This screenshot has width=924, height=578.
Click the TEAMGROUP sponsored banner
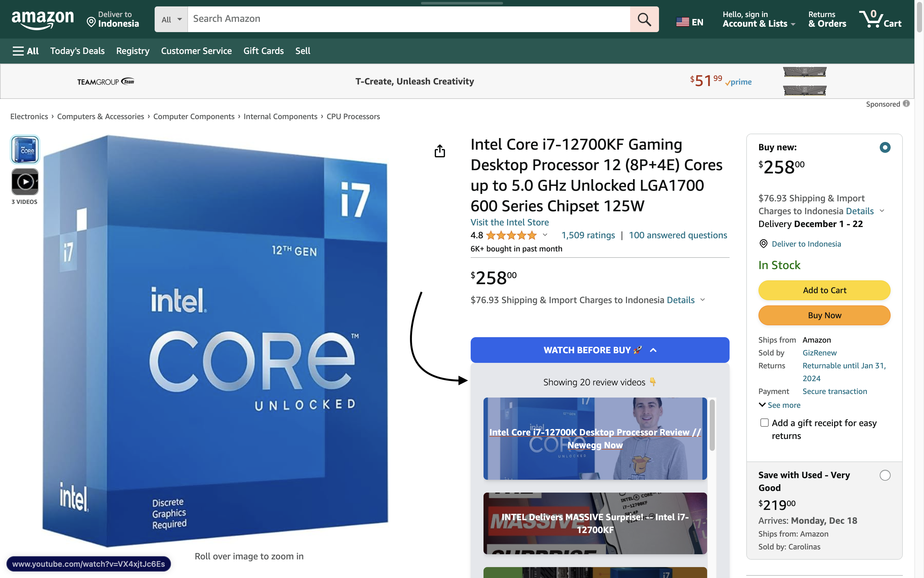[x=457, y=82]
